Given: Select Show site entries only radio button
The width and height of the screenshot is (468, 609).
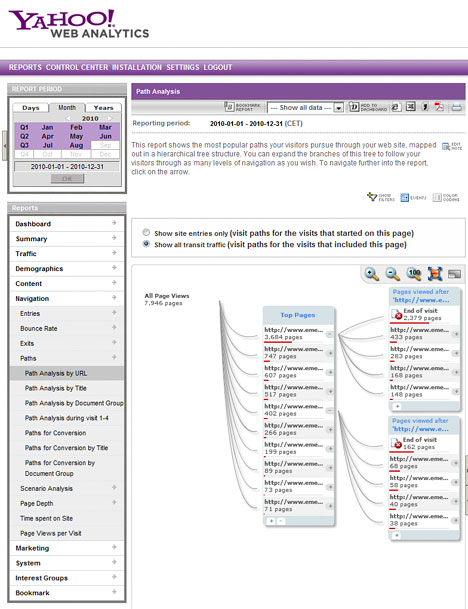Looking at the screenshot, I should (x=146, y=233).
